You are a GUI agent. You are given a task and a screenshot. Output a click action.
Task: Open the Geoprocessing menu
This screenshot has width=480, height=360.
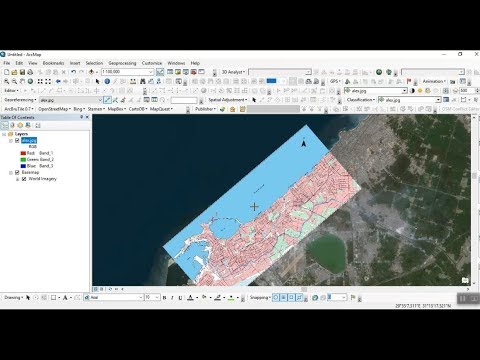click(x=122, y=63)
